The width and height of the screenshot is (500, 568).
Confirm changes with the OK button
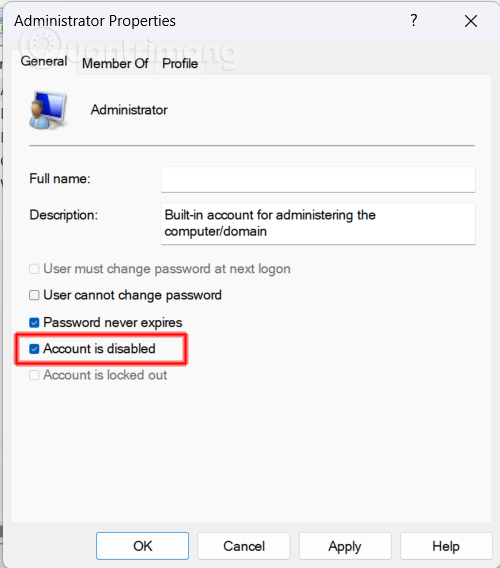point(142,546)
